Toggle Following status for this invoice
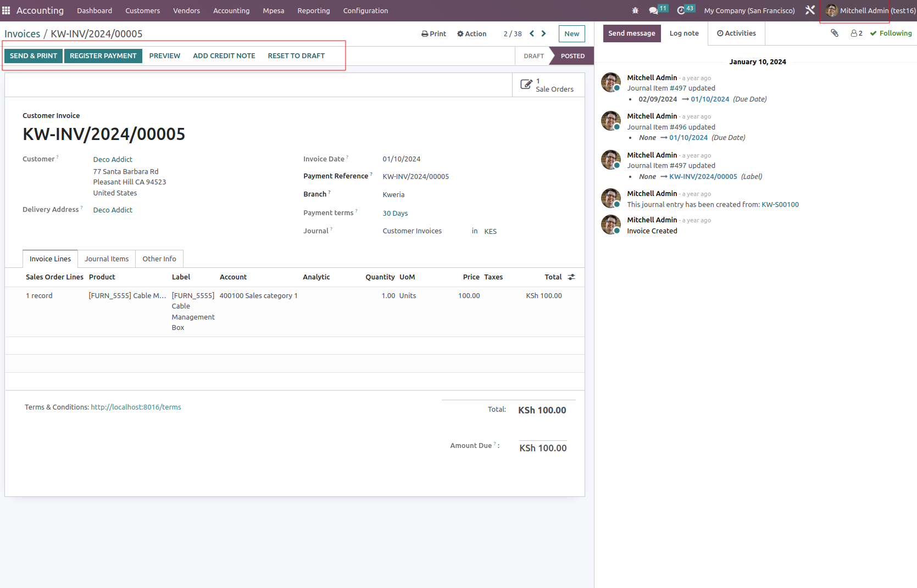917x588 pixels. pyautogui.click(x=891, y=33)
